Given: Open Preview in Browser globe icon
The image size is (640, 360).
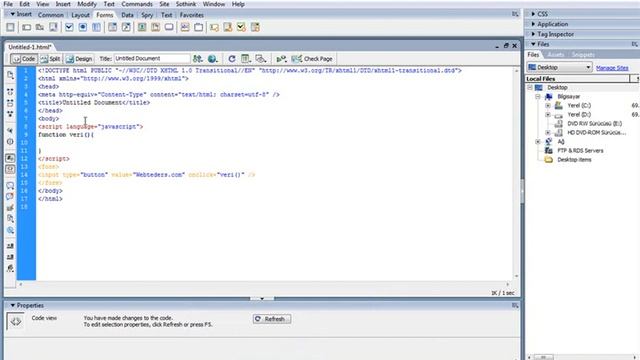Looking at the screenshot, I should click(x=212, y=59).
